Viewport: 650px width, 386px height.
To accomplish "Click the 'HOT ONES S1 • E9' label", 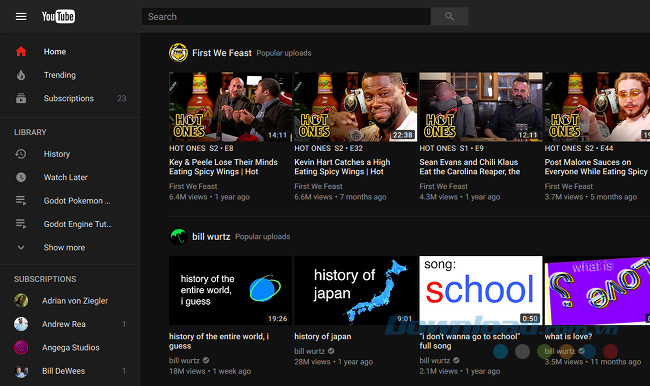I will (451, 148).
